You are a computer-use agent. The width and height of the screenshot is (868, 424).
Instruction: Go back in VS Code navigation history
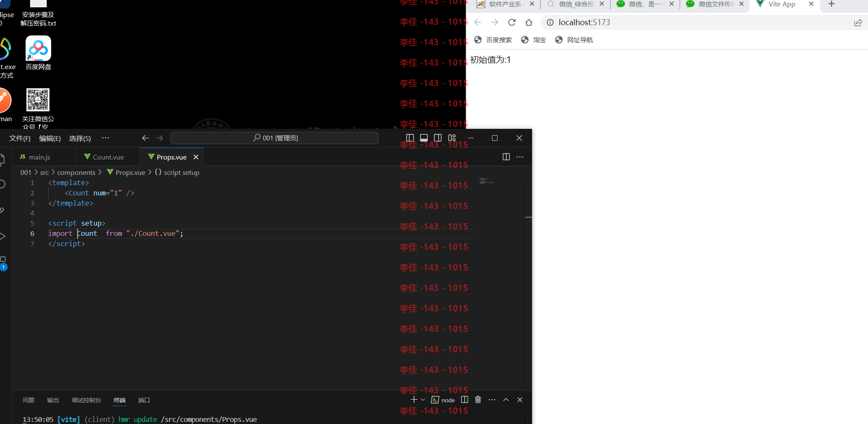(x=145, y=138)
